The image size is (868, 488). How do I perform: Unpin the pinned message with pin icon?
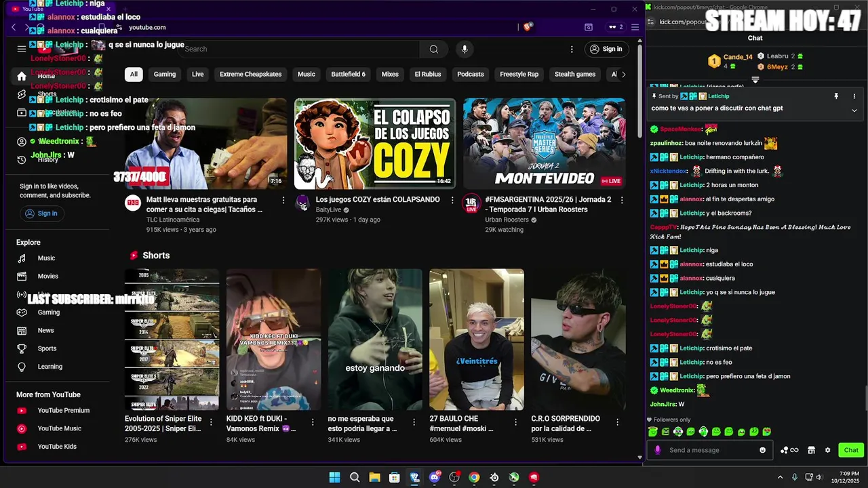pyautogui.click(x=836, y=96)
